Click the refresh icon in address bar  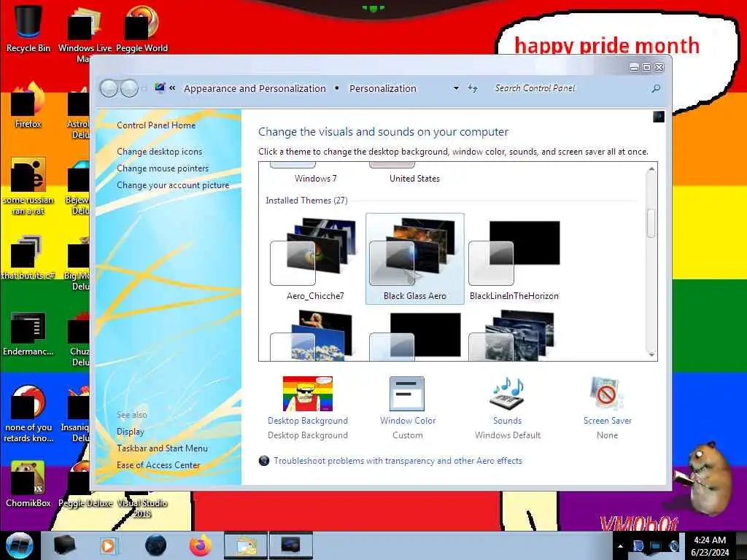tap(472, 88)
